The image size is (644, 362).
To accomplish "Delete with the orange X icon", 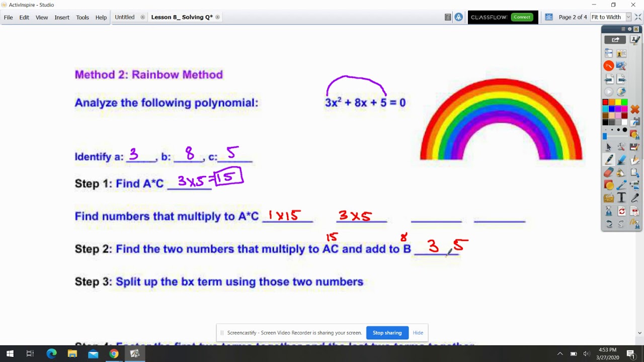I will 635,109.
